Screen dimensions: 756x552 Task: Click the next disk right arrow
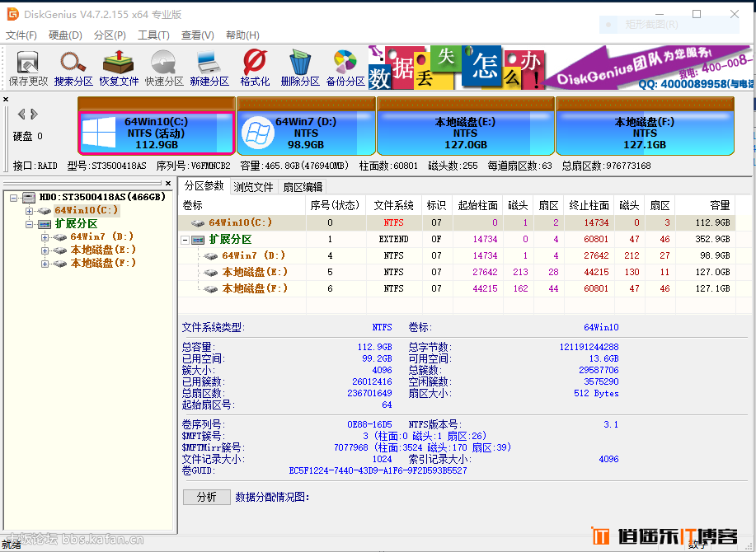coord(35,115)
